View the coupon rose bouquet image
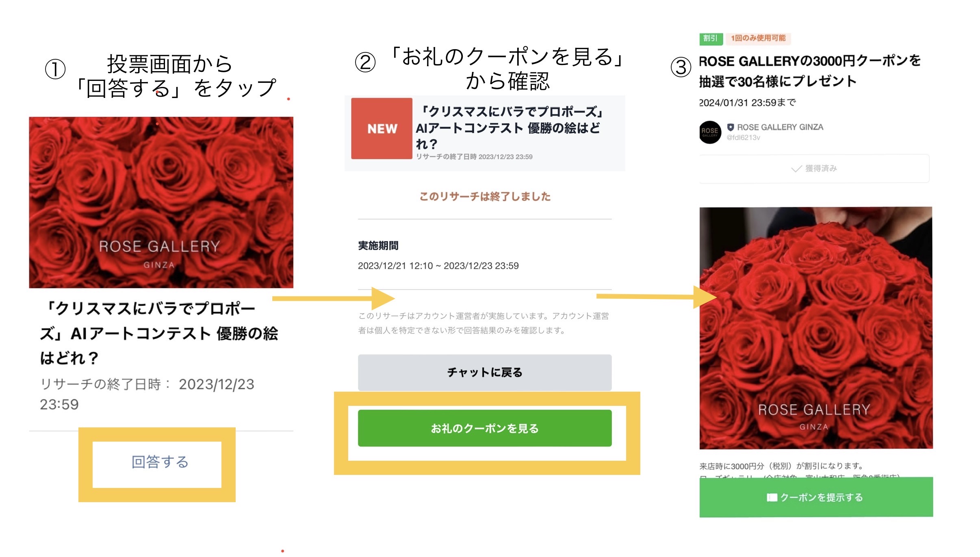The image size is (980, 557). [816, 327]
